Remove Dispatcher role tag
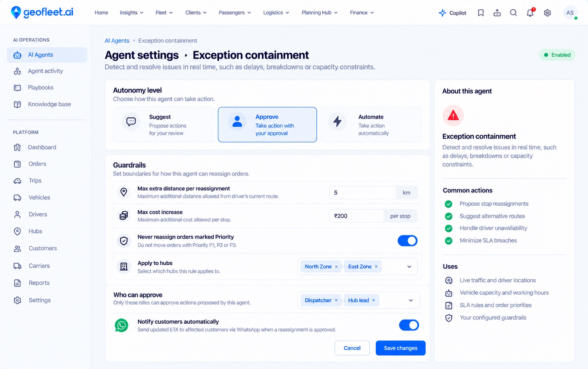The height and width of the screenshot is (369, 588). coord(336,301)
